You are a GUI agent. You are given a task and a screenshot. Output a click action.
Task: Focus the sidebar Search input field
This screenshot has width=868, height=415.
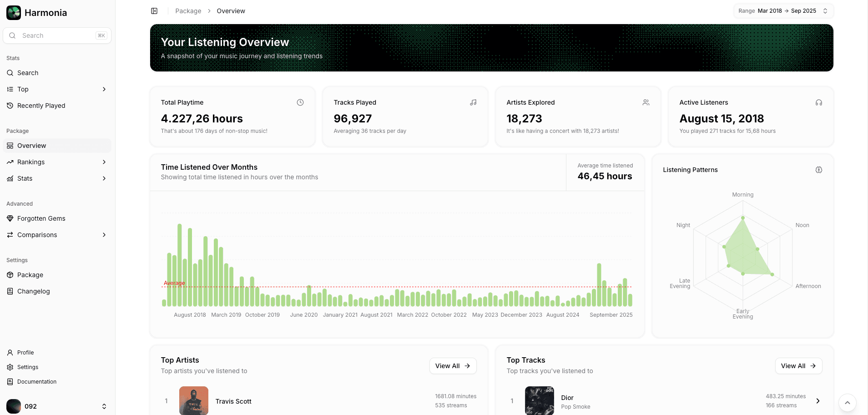point(57,35)
